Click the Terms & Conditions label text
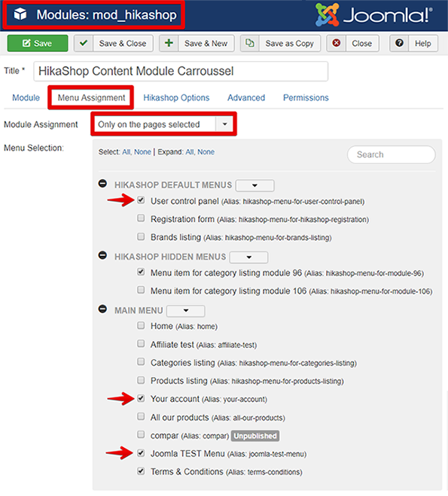448x496 pixels. 187,472
